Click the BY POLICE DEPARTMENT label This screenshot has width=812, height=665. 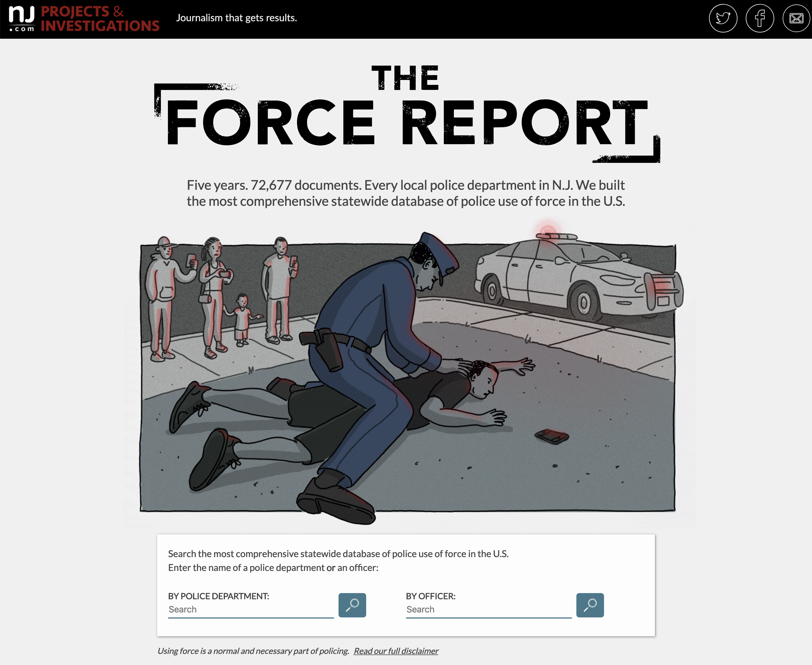coord(218,596)
